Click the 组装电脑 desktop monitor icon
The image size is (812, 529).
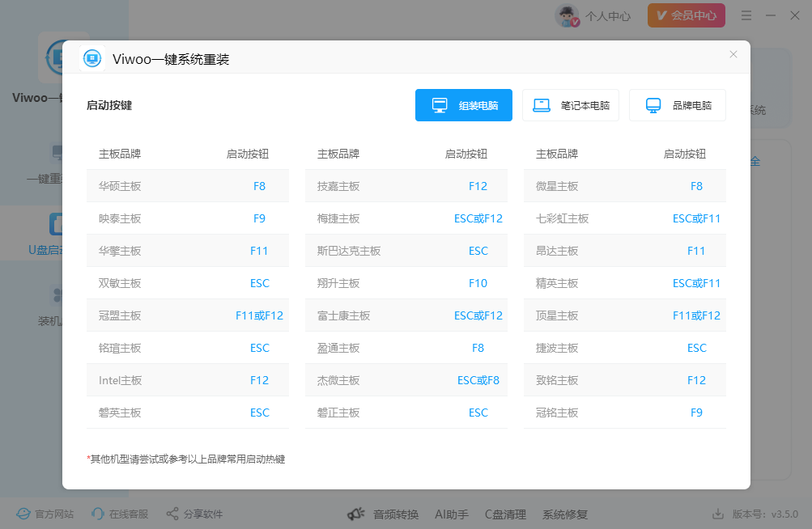pyautogui.click(x=440, y=105)
